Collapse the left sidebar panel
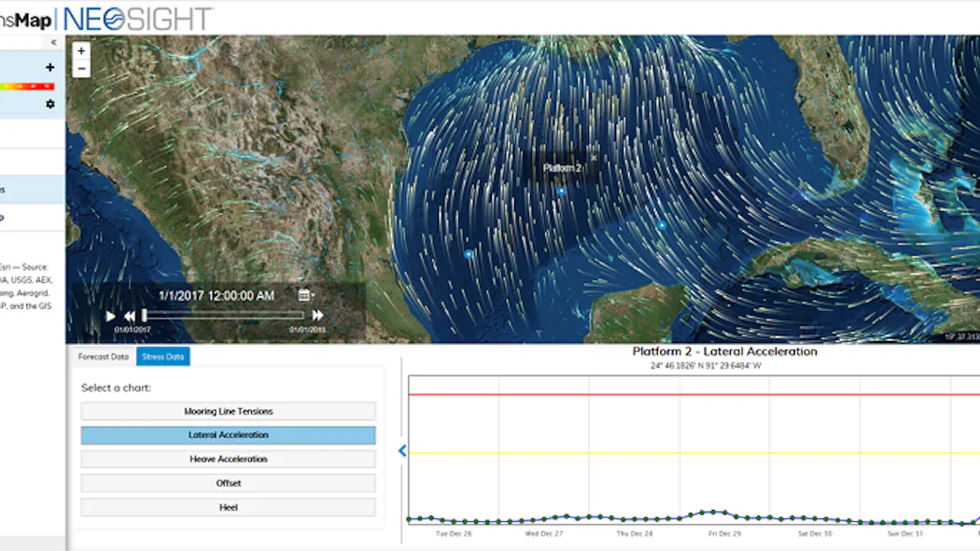The width and height of the screenshot is (980, 551). coord(53,43)
